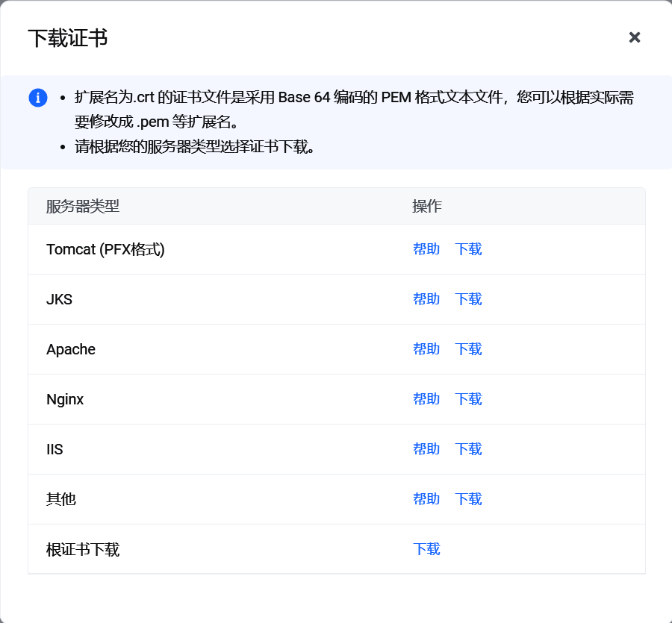Click the 请根据您的服务器类型选择证书下载 notice
This screenshot has width=672, height=623.
[195, 147]
